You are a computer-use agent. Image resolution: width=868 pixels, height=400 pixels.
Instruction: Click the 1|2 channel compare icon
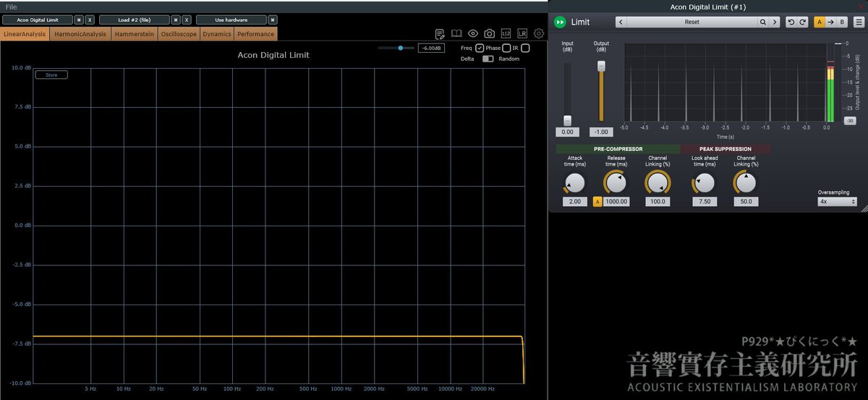pos(506,33)
